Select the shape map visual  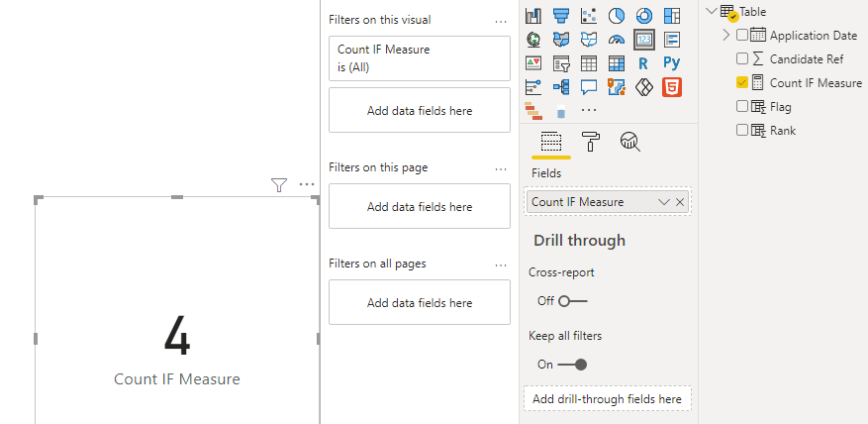[x=589, y=40]
